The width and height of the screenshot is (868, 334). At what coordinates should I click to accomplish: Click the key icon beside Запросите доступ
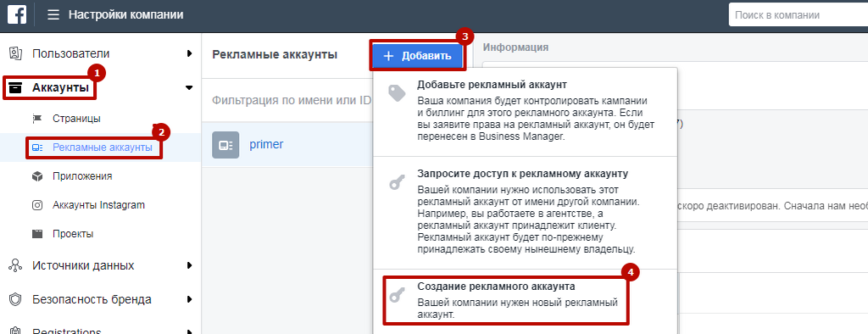tap(397, 181)
